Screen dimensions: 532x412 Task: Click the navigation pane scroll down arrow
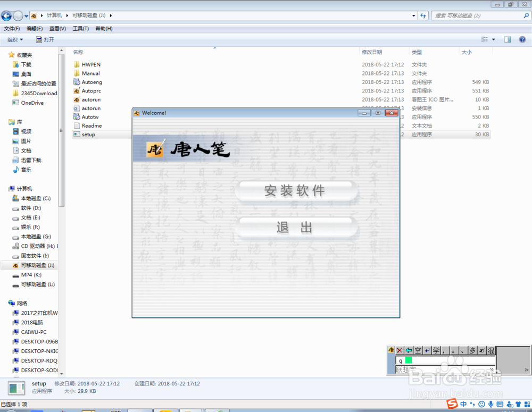click(x=61, y=374)
